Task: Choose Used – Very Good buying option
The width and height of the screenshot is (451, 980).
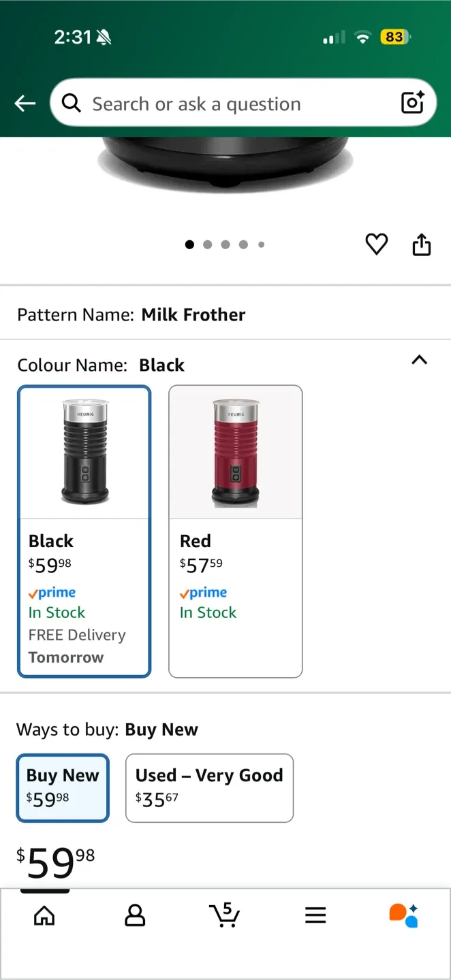Action: coord(209,787)
